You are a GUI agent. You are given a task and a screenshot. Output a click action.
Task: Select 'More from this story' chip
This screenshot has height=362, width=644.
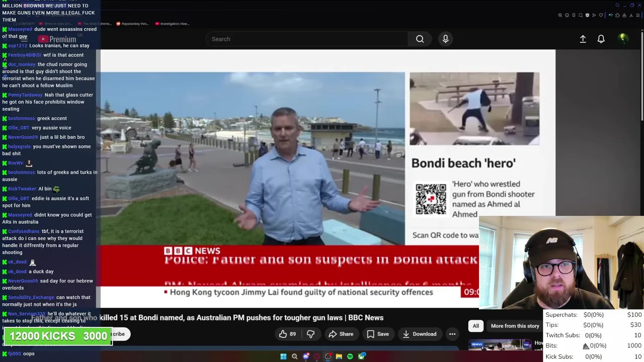[x=515, y=326]
